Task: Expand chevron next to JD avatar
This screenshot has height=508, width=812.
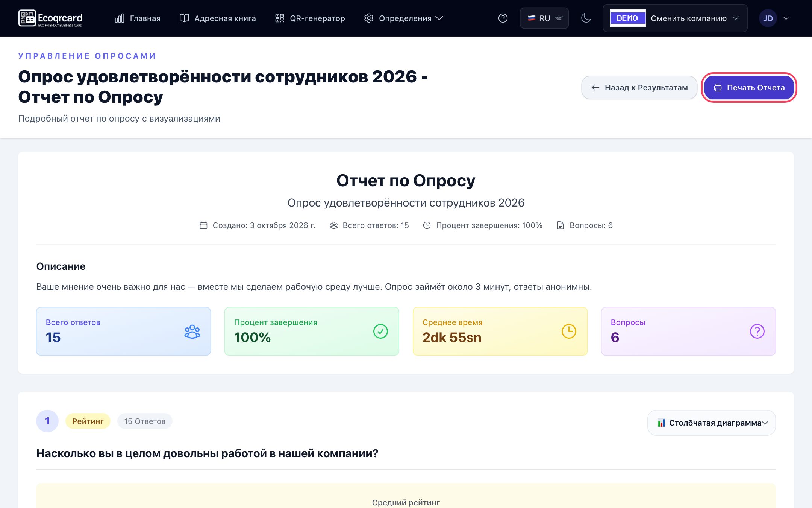Action: (786, 18)
